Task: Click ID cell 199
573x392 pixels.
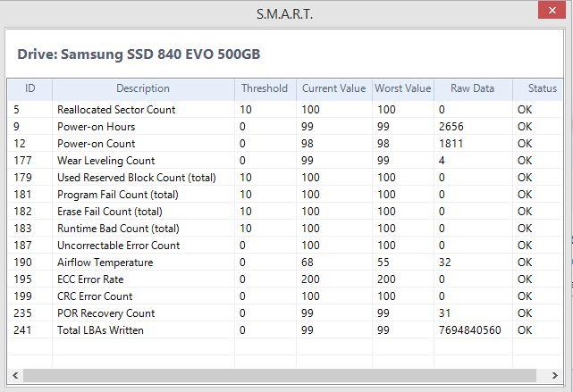Action: [x=22, y=296]
